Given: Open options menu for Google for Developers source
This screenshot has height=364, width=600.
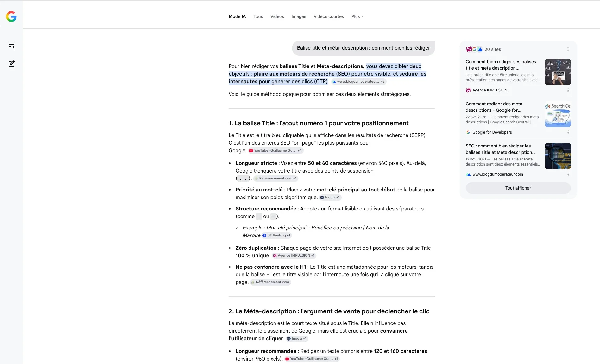Looking at the screenshot, I should tap(568, 132).
